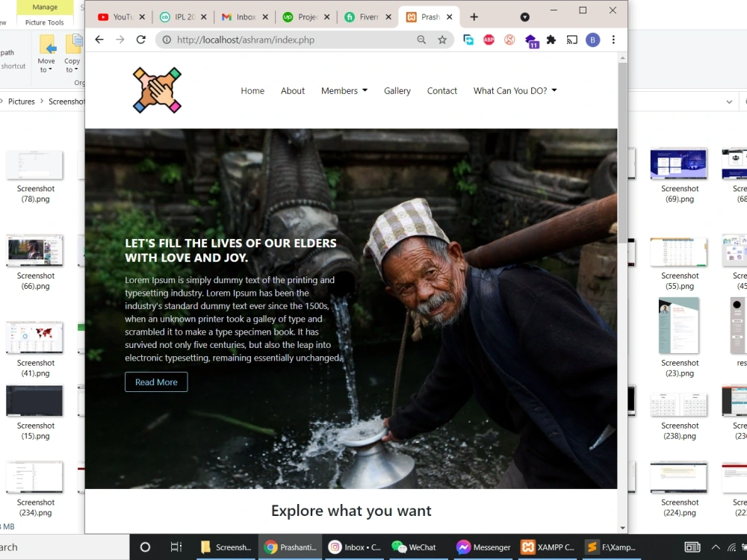
Task: Click the page scrollbar thumb
Action: (622, 152)
